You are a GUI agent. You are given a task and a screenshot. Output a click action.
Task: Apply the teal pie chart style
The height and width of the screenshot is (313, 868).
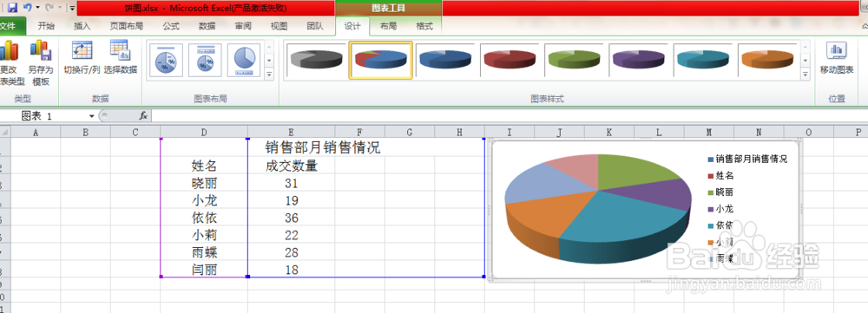[x=703, y=60]
